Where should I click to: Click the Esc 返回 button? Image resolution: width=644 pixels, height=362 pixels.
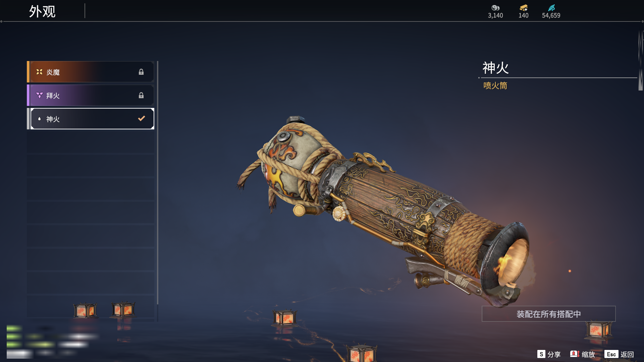619,354
